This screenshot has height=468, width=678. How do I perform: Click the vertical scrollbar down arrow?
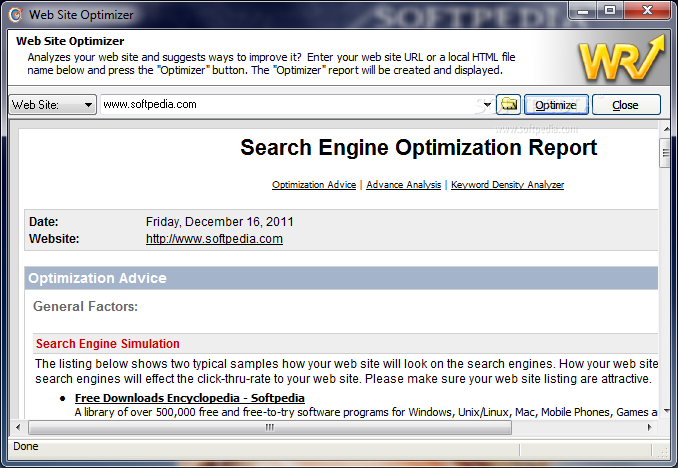pyautogui.click(x=665, y=411)
